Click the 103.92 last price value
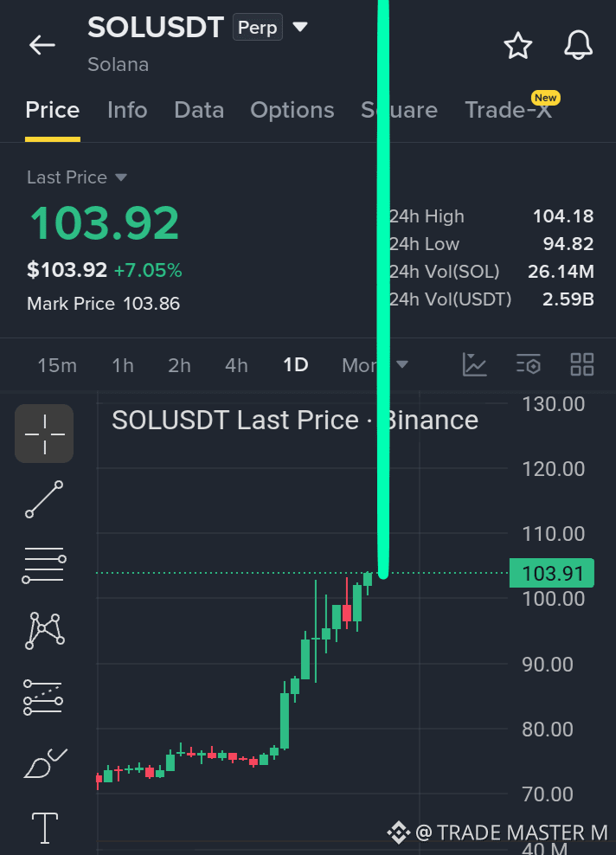Viewport: 616px width, 855px height. click(104, 223)
